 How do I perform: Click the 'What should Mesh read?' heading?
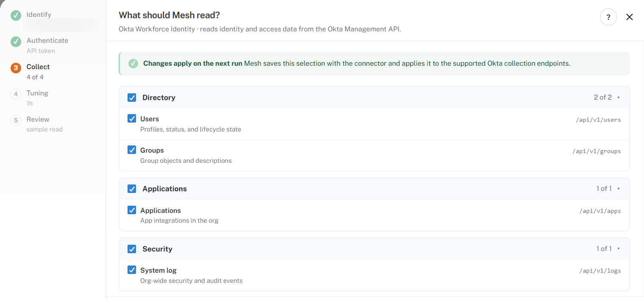coord(169,15)
